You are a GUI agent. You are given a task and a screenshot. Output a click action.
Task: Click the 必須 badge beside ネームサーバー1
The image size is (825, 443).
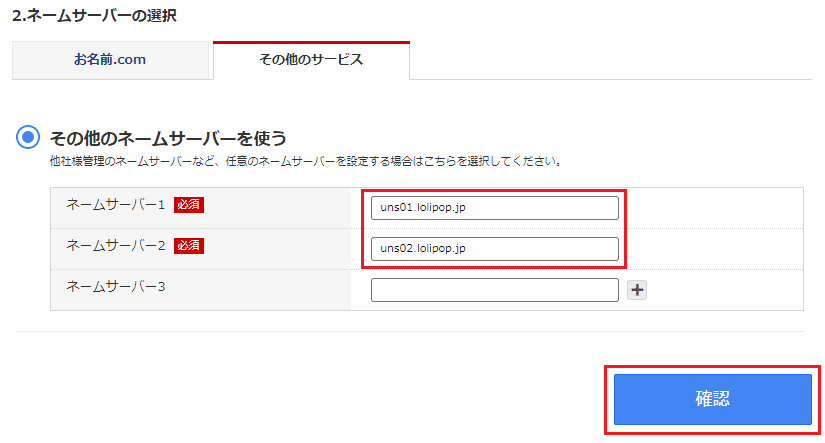click(x=189, y=204)
